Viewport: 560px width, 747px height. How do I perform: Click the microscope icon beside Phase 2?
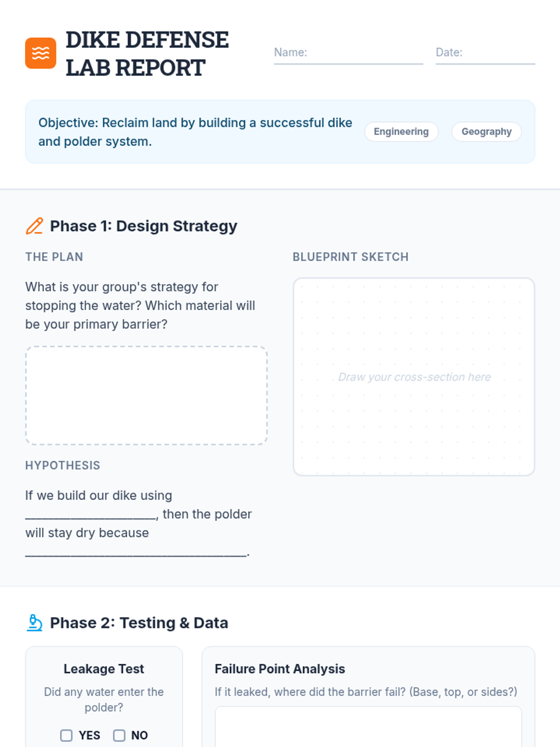click(x=34, y=623)
